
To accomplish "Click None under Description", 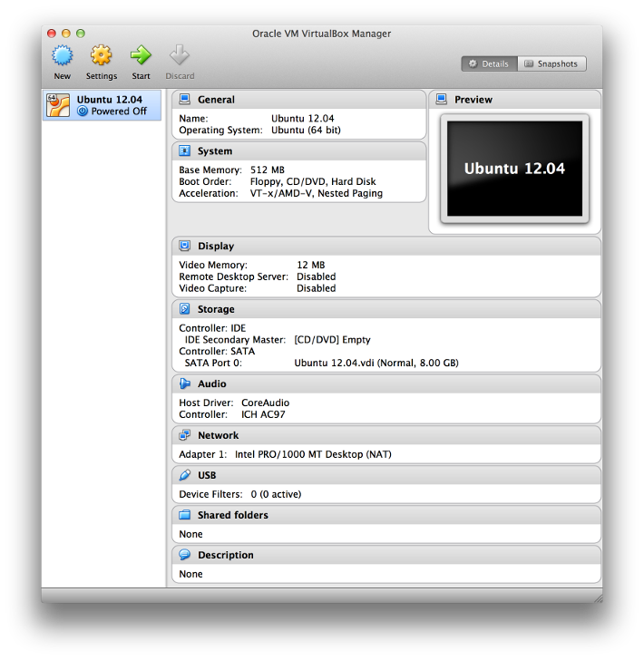I will click(190, 574).
